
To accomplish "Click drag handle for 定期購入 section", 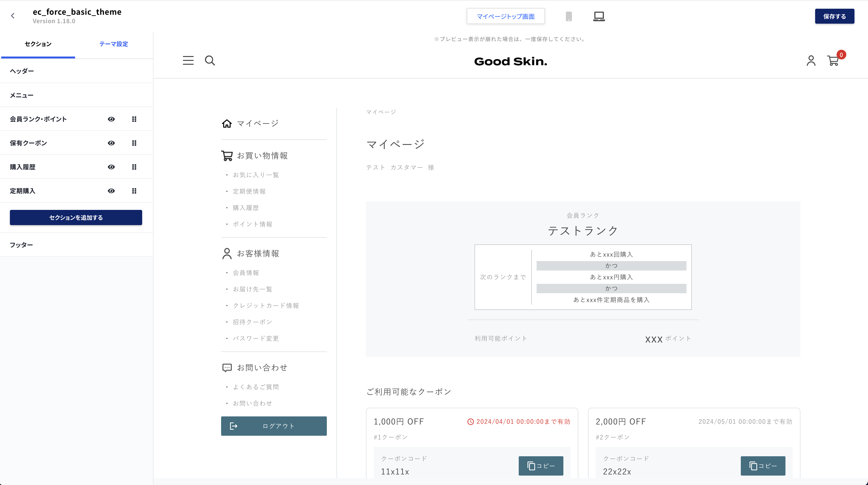I will pyautogui.click(x=134, y=191).
